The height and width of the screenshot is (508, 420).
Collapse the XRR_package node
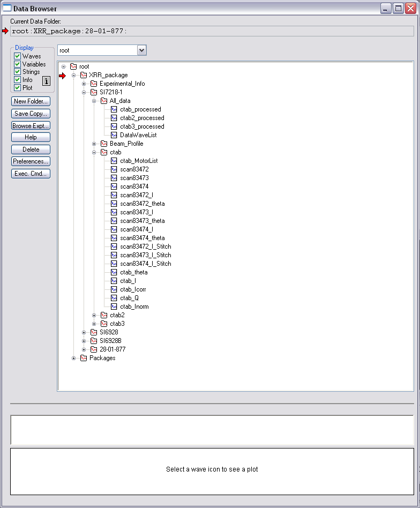(74, 75)
